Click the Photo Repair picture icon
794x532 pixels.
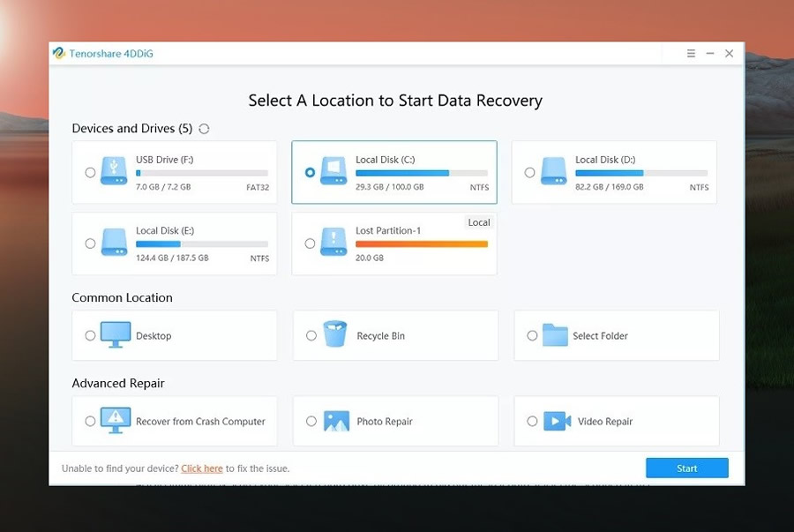tap(336, 421)
